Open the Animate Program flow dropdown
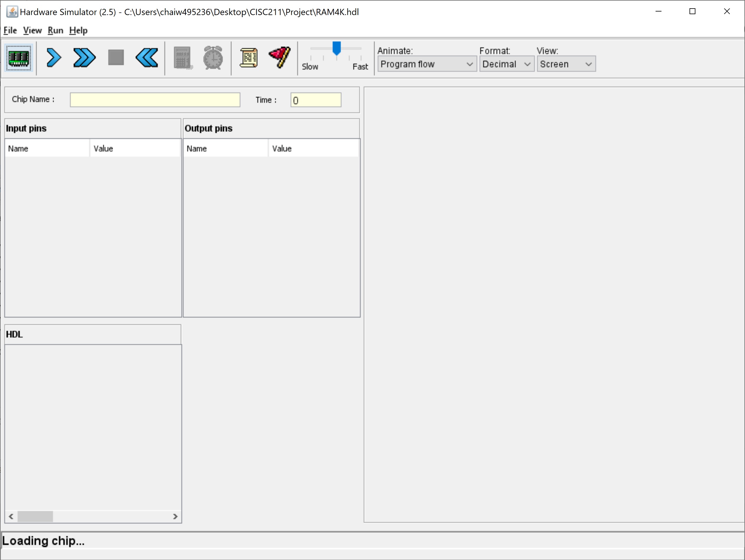The height and width of the screenshot is (560, 745). pos(427,64)
